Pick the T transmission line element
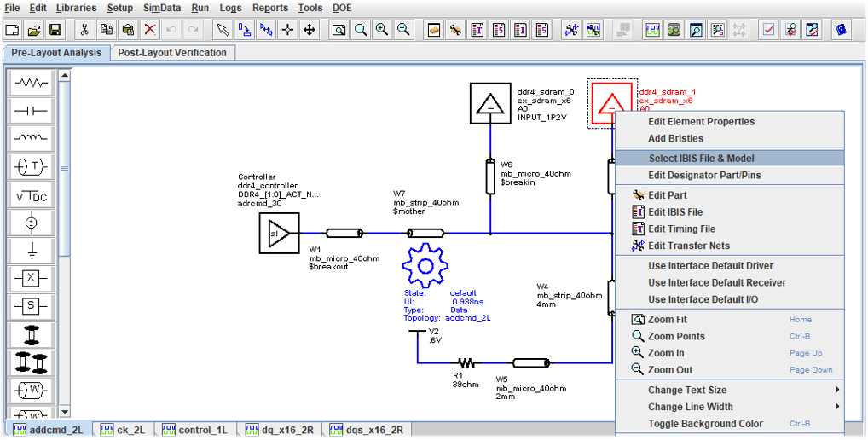 click(x=32, y=166)
